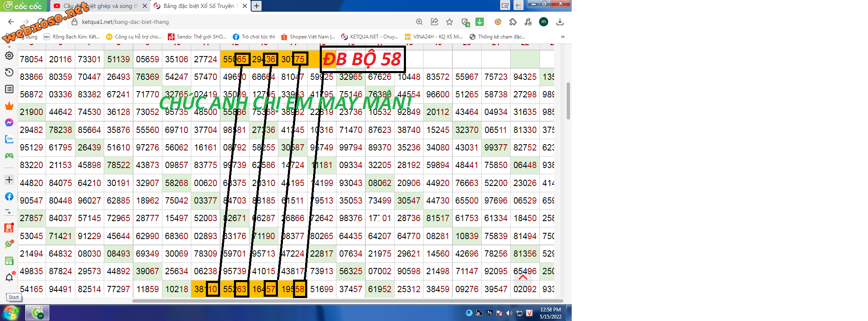This screenshot has height=321, width=868.
Task: Open Rồng Bạch Kim bookmark
Action: point(72,37)
